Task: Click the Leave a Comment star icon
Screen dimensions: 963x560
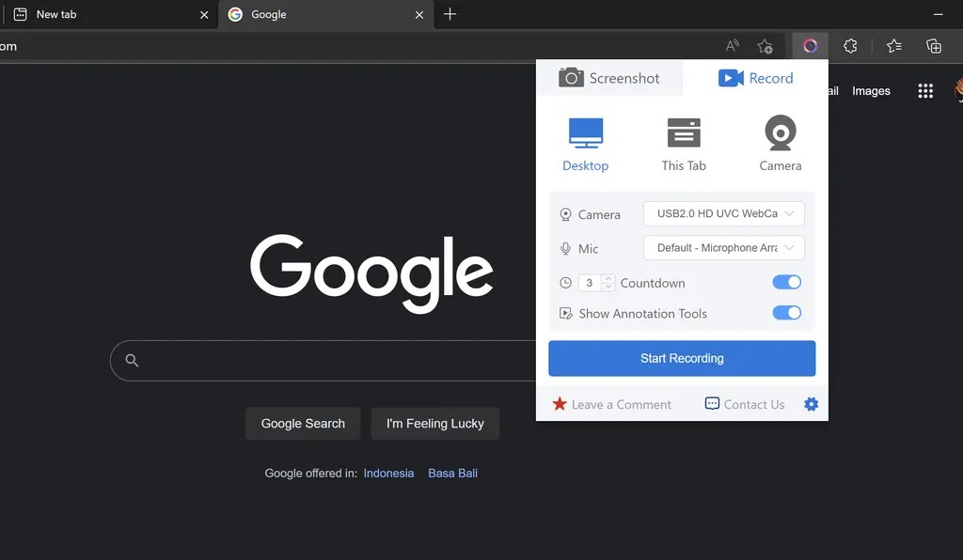Action: 560,404
